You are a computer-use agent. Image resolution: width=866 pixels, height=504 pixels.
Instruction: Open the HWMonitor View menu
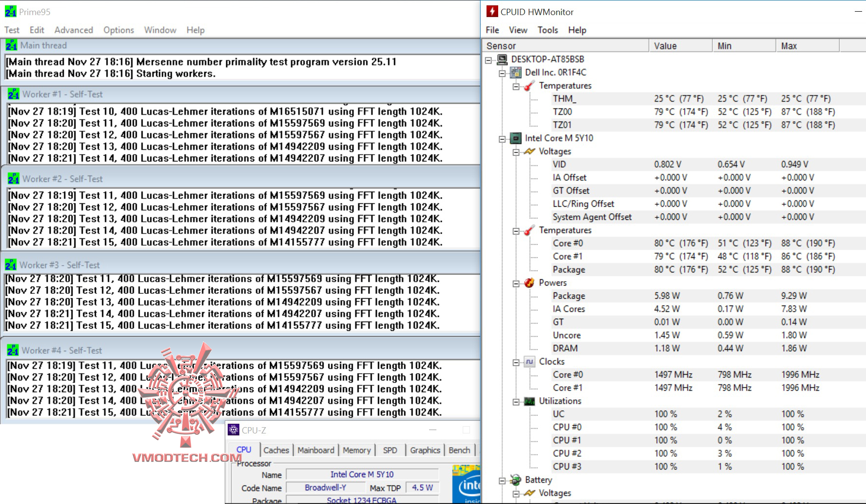(x=518, y=30)
